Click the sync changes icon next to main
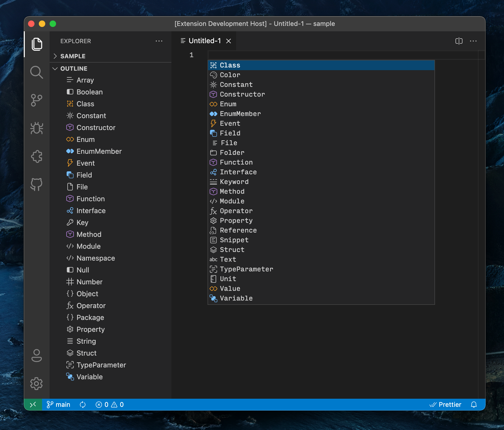Image resolution: width=504 pixels, height=430 pixels. pyautogui.click(x=83, y=404)
